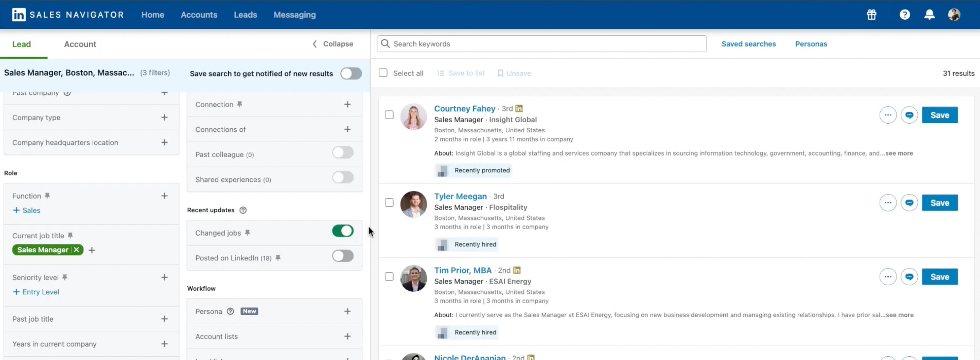
Task: Check the Select all checkbox
Action: (x=383, y=73)
